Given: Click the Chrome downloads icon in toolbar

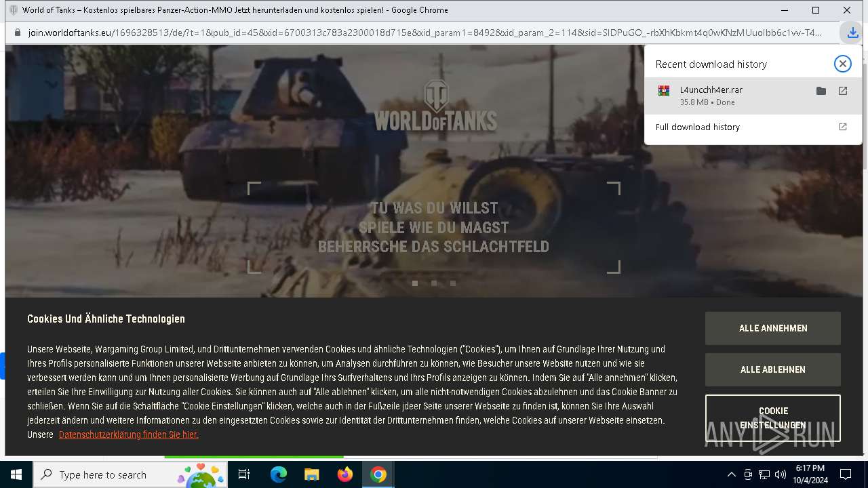Looking at the screenshot, I should [852, 33].
